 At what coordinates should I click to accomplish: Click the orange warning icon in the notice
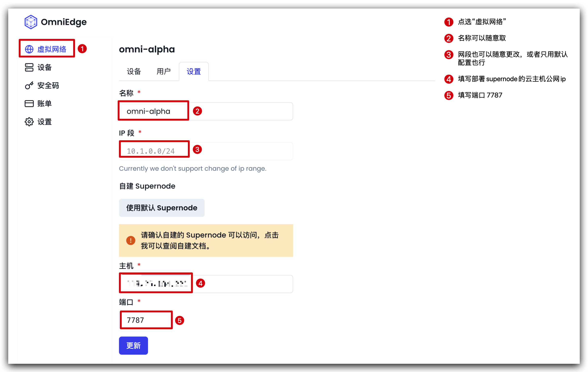coord(131,240)
